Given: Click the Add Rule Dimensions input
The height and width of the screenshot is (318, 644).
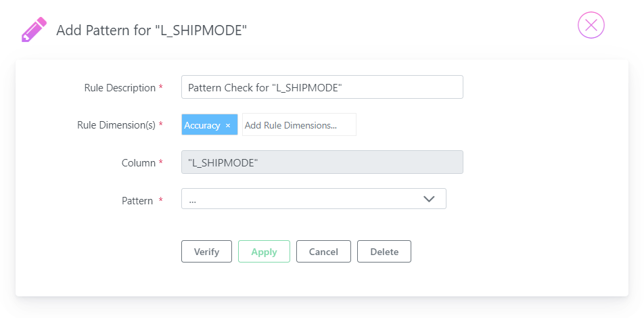Looking at the screenshot, I should pyautogui.click(x=299, y=125).
